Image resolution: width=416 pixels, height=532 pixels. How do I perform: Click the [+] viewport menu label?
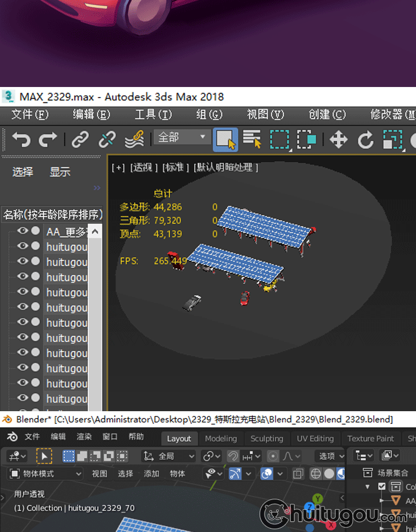click(118, 167)
